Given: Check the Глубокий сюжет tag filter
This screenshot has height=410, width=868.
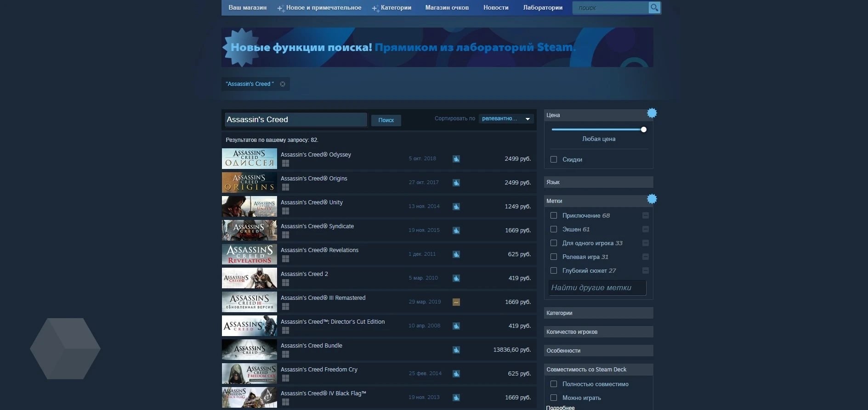Looking at the screenshot, I should (554, 270).
